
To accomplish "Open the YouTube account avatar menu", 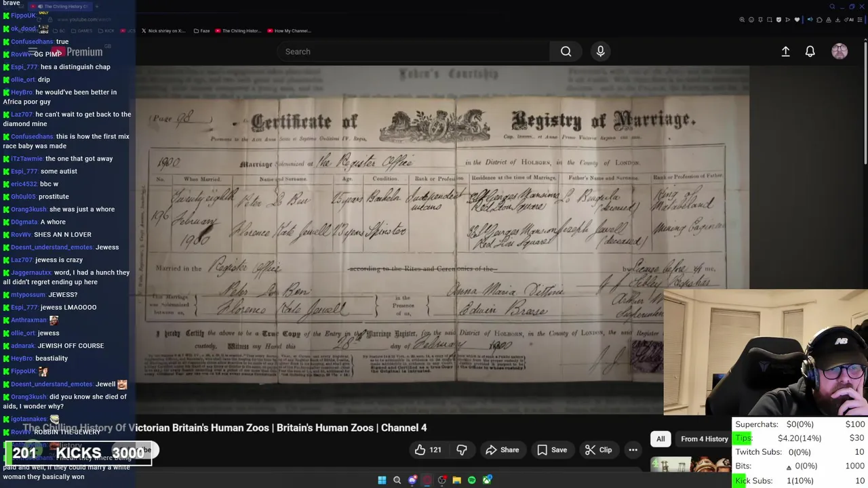I will click(840, 52).
